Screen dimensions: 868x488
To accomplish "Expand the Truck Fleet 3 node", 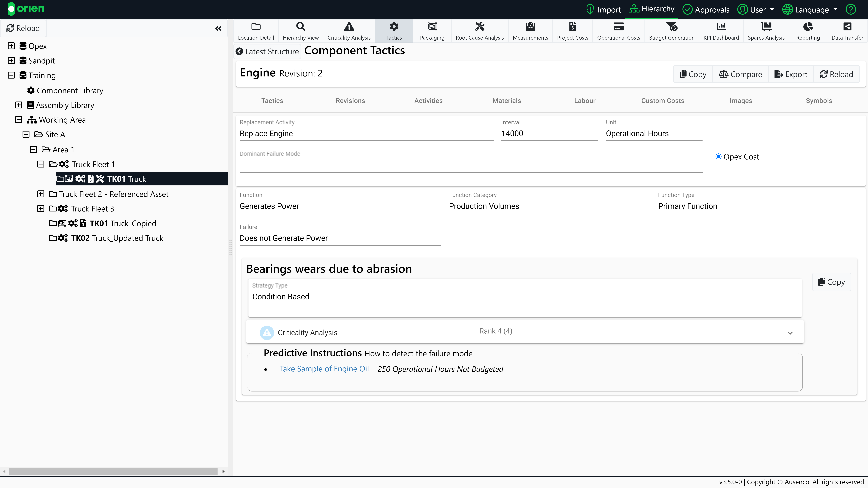I will (41, 208).
